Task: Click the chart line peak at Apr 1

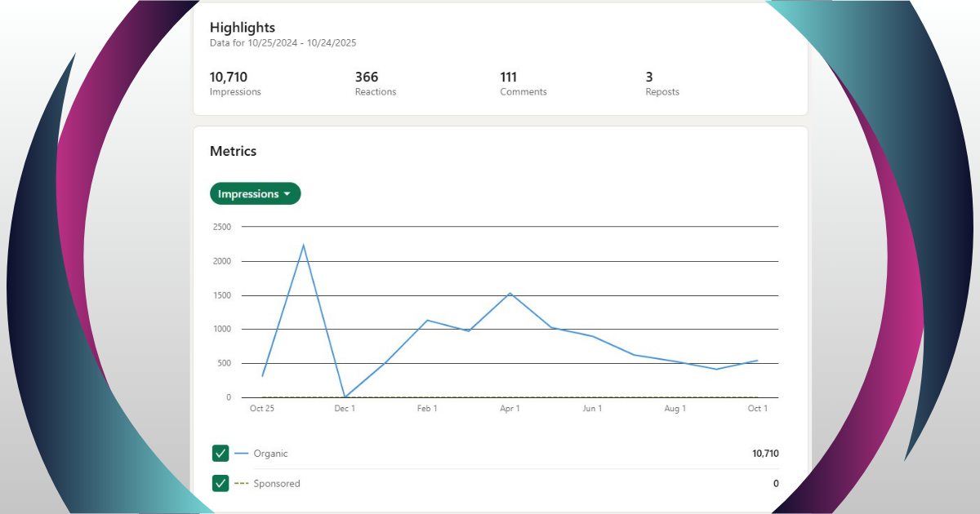Action: [x=510, y=293]
